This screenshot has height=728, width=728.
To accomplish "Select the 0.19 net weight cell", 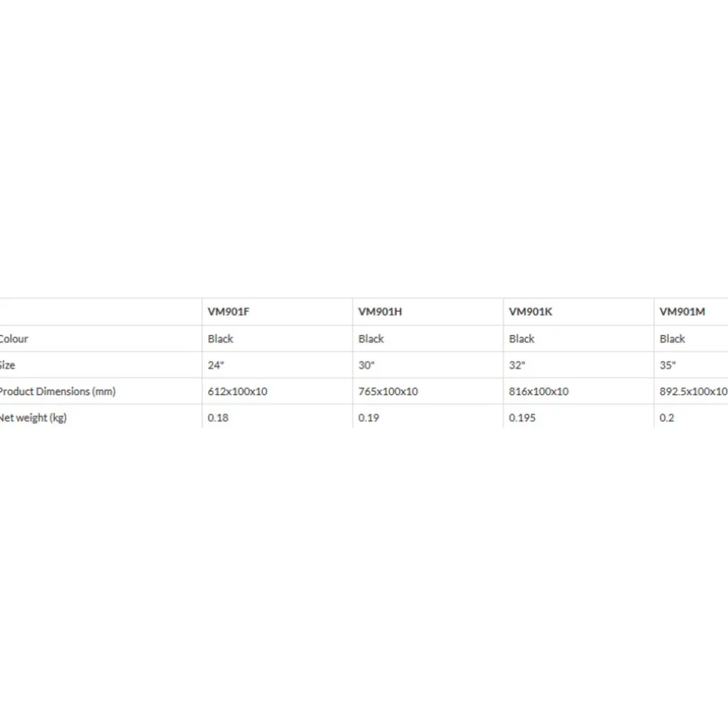I will click(368, 417).
